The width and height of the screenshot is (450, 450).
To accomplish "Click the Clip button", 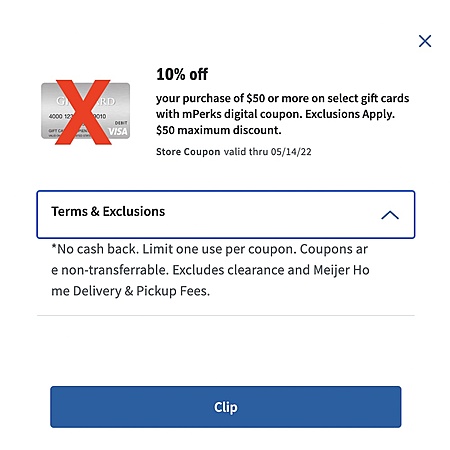I will click(226, 407).
